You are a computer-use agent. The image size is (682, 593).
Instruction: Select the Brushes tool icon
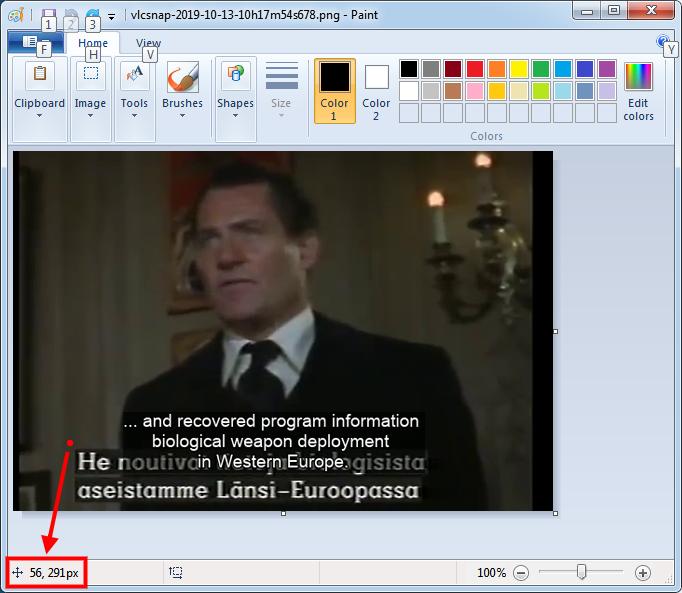(183, 77)
